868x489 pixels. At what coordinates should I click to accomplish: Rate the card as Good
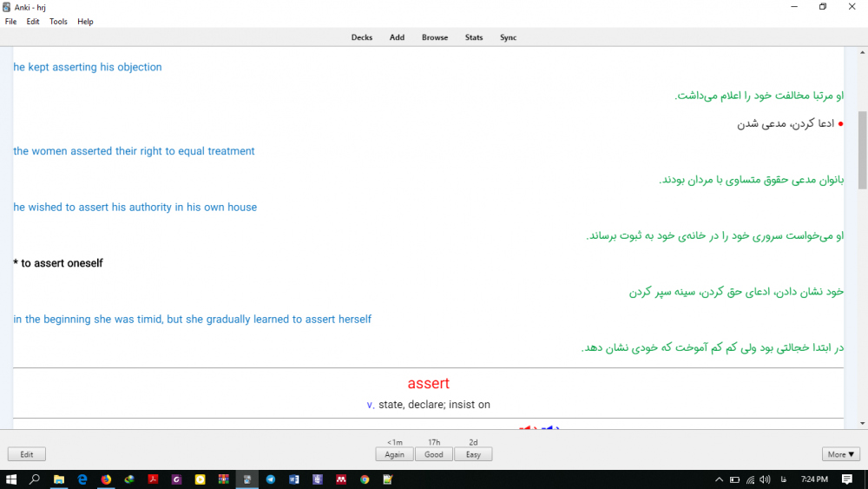pyautogui.click(x=434, y=454)
